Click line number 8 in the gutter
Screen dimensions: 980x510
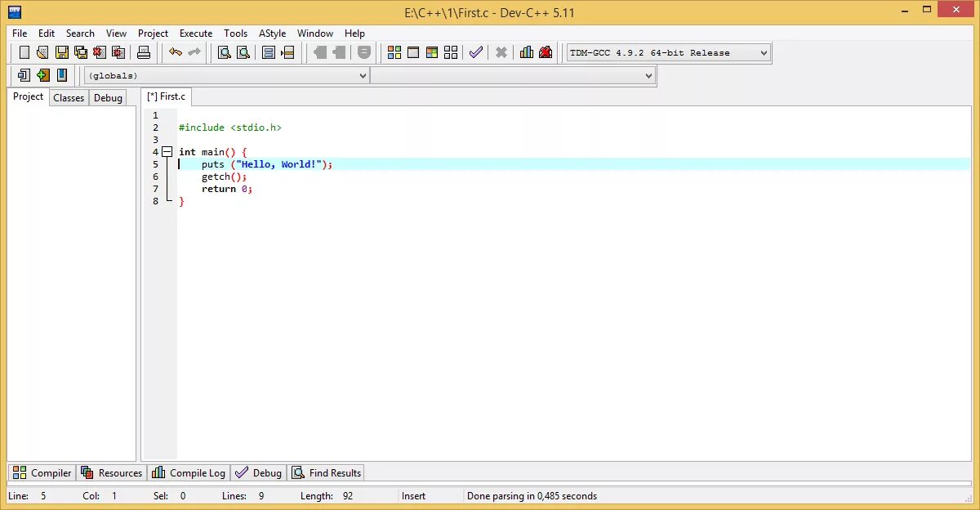(x=155, y=201)
